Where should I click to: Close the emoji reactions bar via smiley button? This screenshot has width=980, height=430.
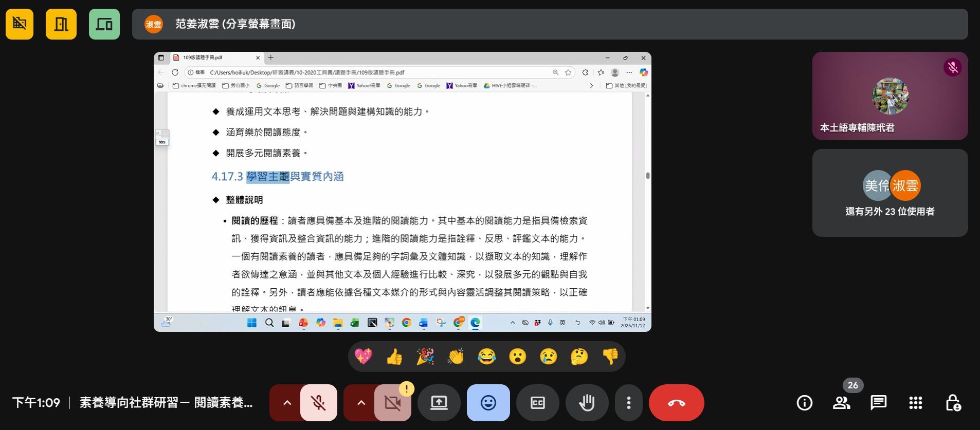[488, 403]
